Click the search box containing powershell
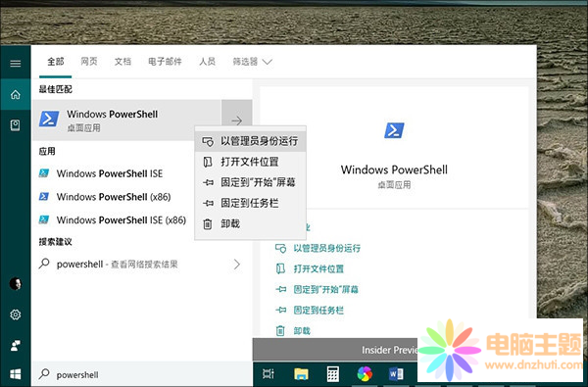 tap(142, 374)
